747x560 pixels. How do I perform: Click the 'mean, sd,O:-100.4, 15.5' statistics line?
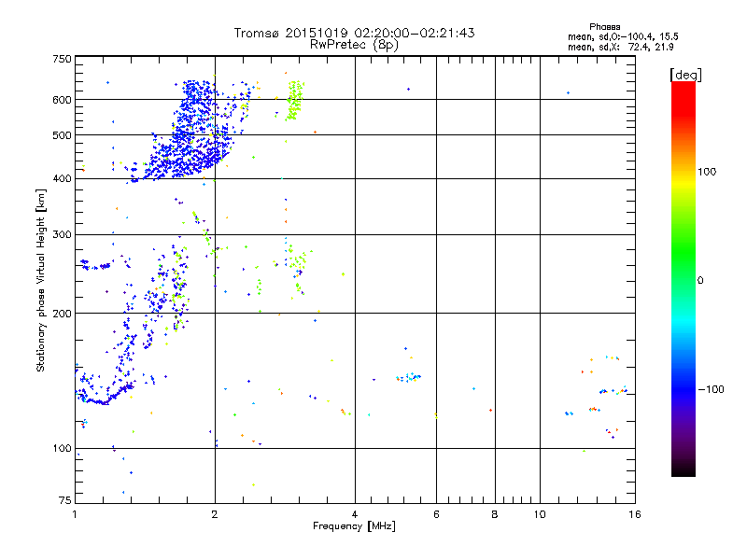point(623,36)
